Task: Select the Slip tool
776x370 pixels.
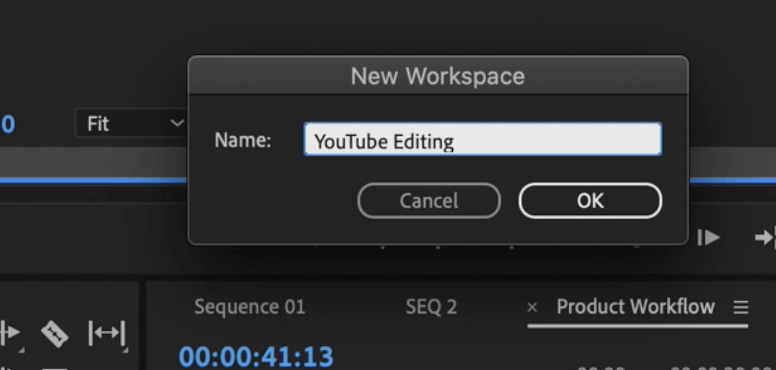Action: coord(107,333)
